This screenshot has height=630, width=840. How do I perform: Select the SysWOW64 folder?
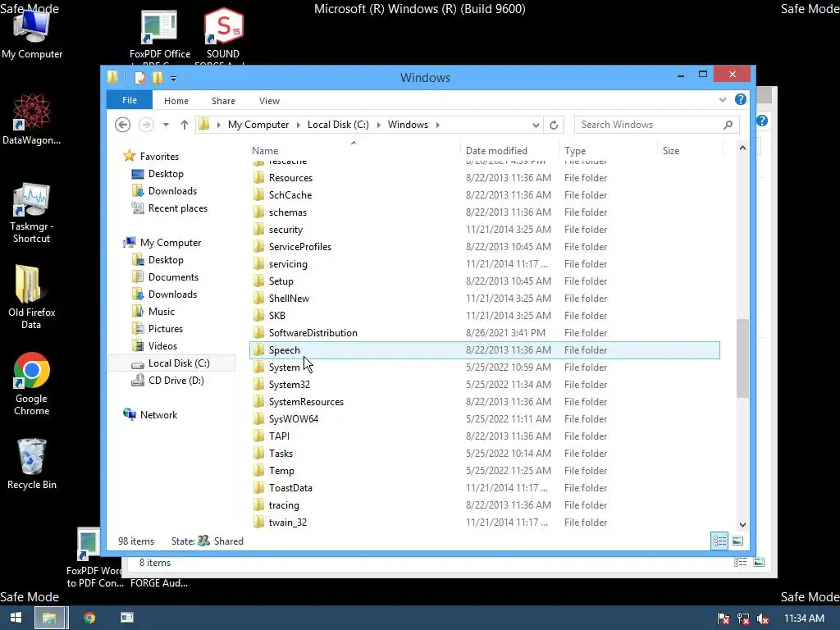pos(484,419)
